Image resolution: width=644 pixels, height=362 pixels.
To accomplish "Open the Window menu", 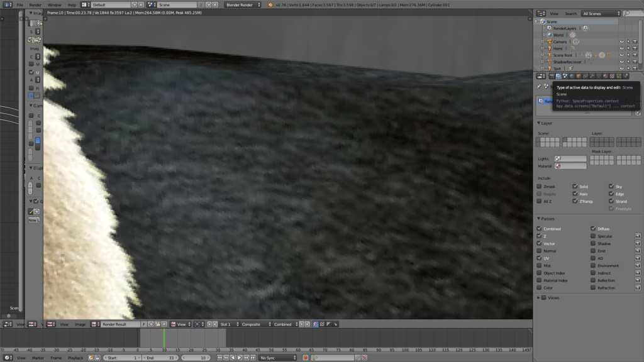I will click(x=55, y=4).
